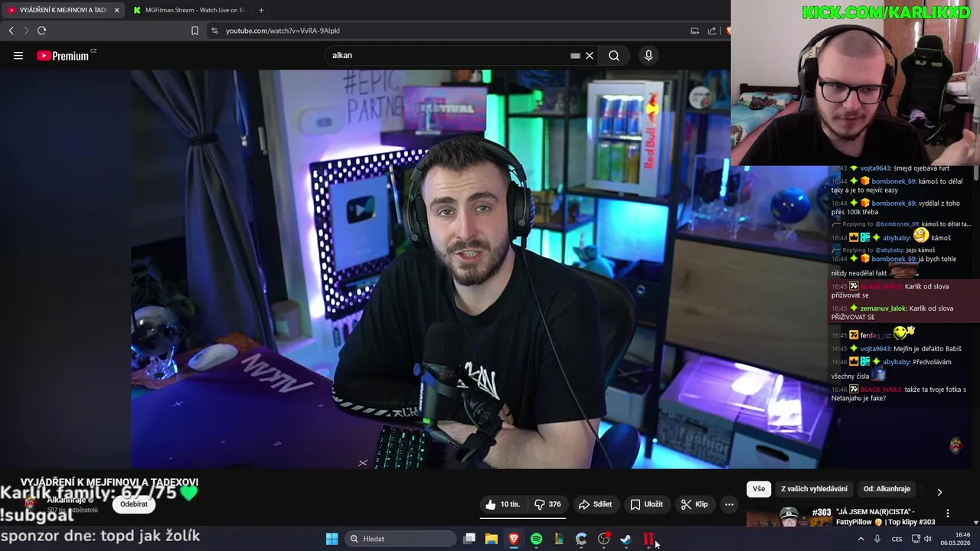Viewport: 980px width, 551px height.
Task: Select the Od: Alkanhraje chip
Action: (x=887, y=489)
